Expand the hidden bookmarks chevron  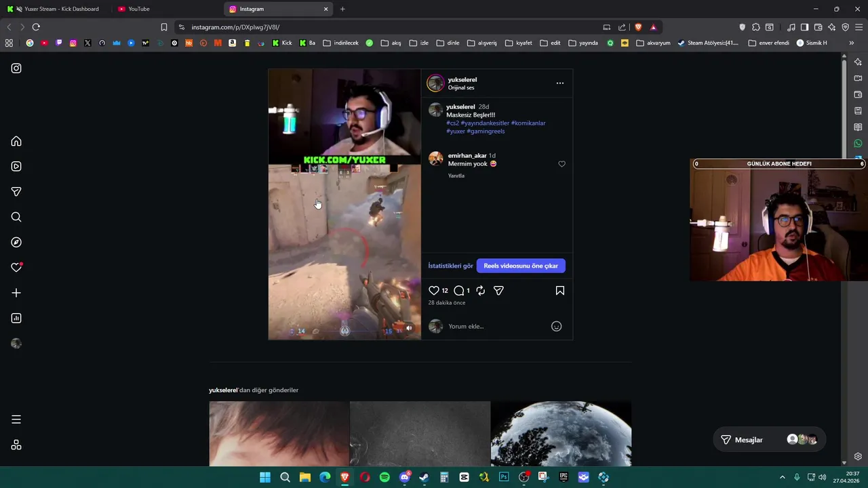pyautogui.click(x=852, y=43)
